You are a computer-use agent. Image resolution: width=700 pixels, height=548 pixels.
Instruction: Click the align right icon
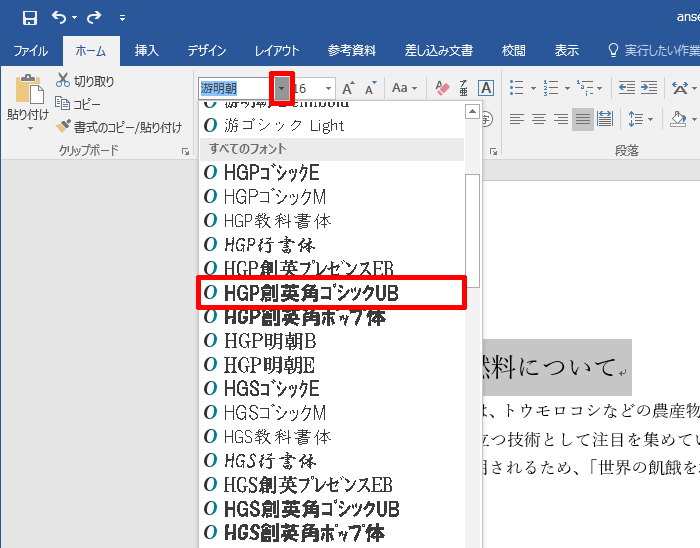click(x=561, y=119)
